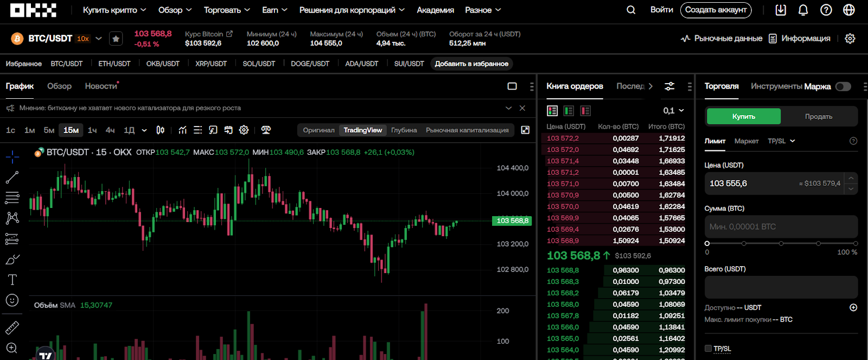Show bids-only order book view
The height and width of the screenshot is (360, 868).
(569, 111)
